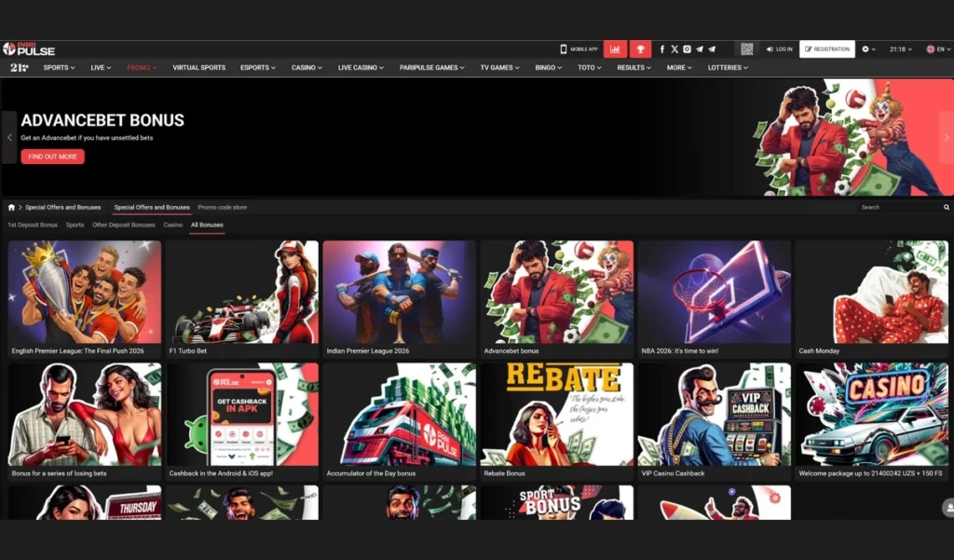Image resolution: width=954 pixels, height=560 pixels.
Task: Open the settings gear dropdown
Action: click(x=869, y=49)
